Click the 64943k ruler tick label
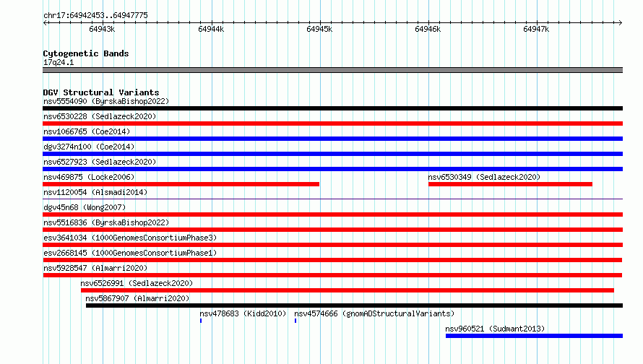This screenshot has height=364, width=643. pyautogui.click(x=102, y=29)
